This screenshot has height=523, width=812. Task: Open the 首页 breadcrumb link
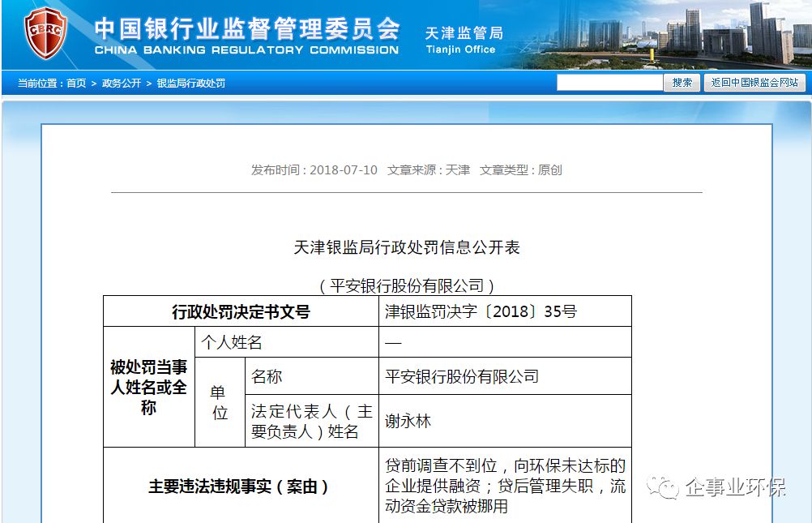(x=76, y=83)
